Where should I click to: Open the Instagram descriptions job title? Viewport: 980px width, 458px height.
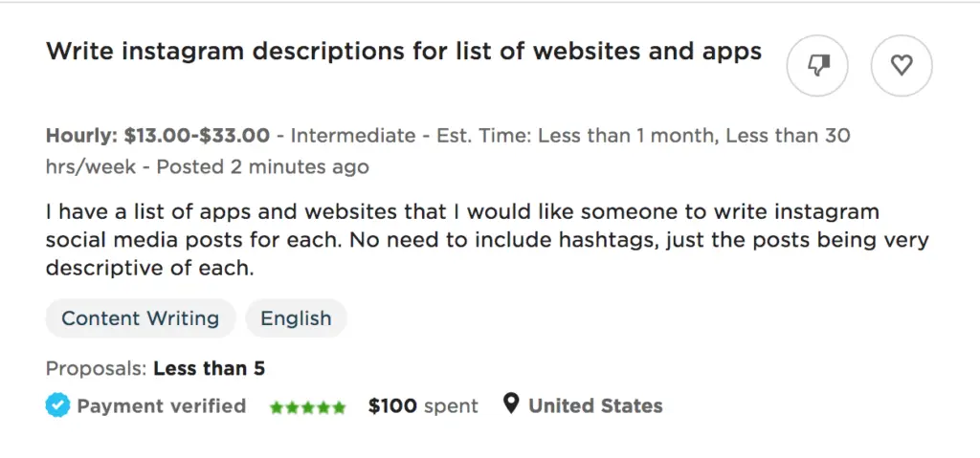click(x=403, y=52)
